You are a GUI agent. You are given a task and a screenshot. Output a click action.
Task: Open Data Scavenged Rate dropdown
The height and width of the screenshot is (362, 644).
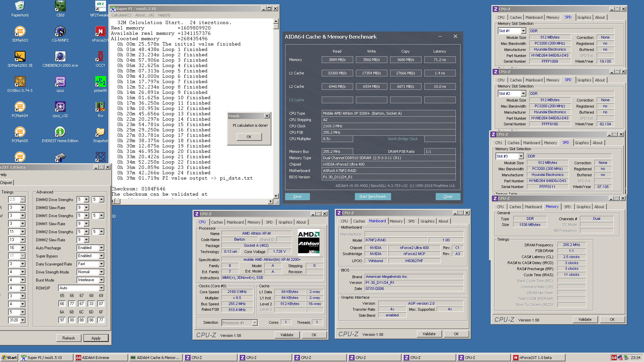point(101,264)
